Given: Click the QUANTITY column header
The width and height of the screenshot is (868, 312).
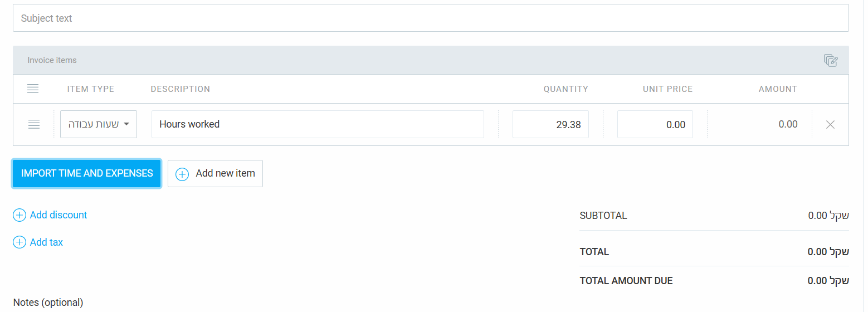Looking at the screenshot, I should point(566,89).
